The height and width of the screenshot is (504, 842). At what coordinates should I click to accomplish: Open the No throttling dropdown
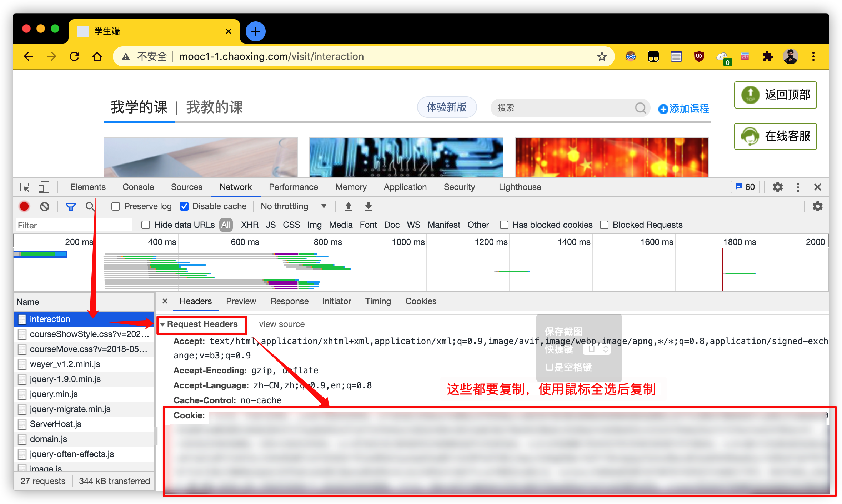click(293, 206)
